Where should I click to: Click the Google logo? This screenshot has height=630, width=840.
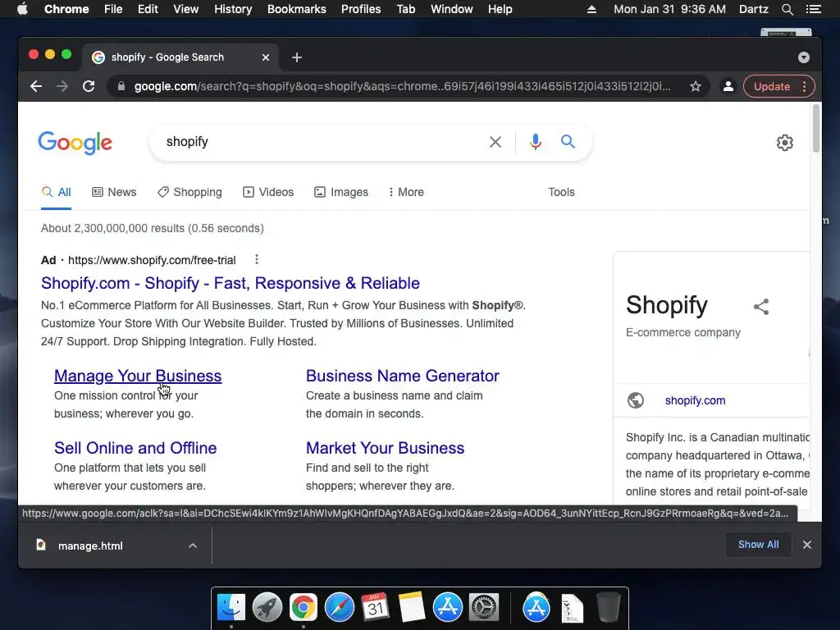coord(75,143)
